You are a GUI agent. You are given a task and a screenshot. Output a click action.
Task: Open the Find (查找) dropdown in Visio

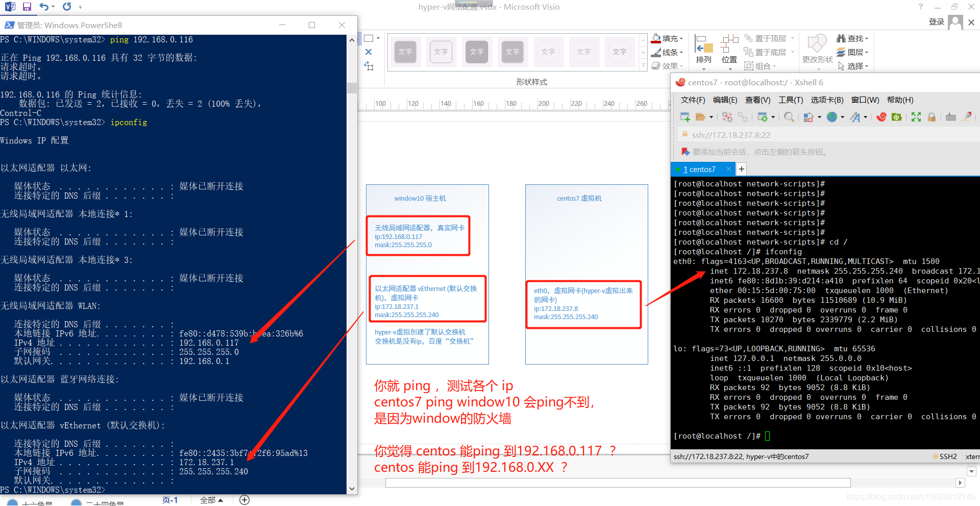click(x=852, y=38)
